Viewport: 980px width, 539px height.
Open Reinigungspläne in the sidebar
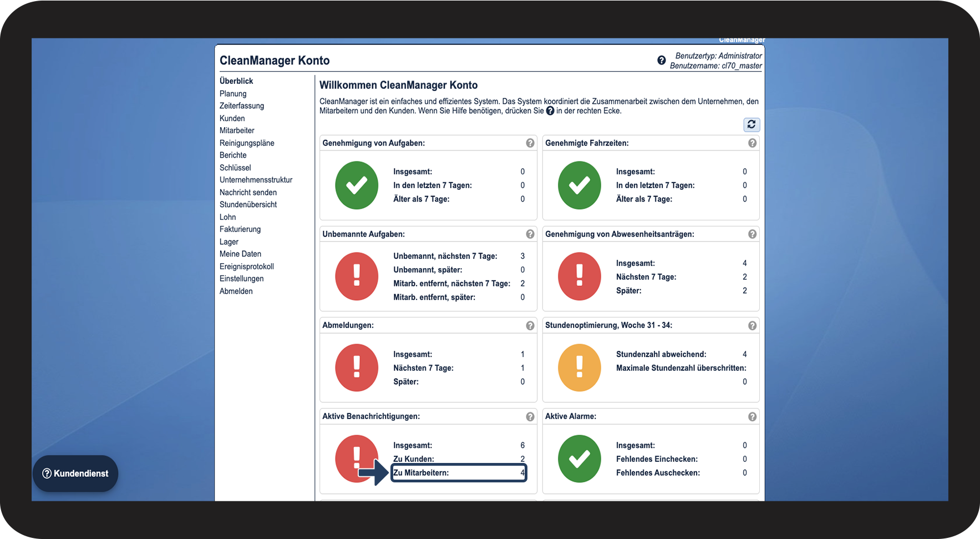tap(247, 143)
